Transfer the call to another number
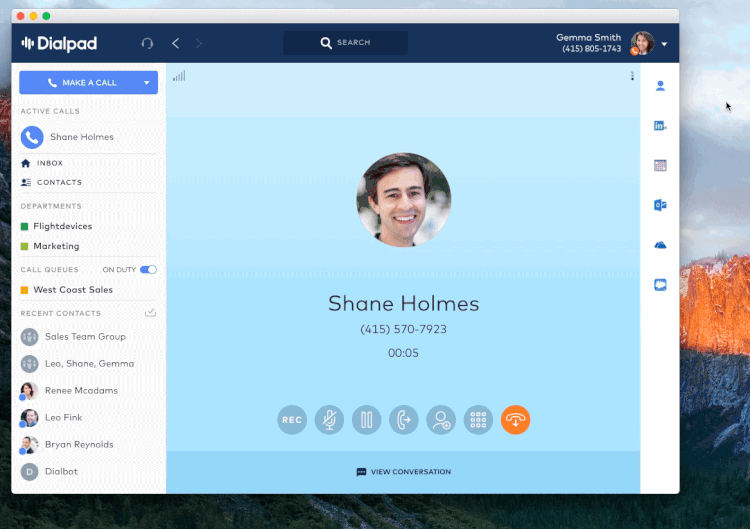Image resolution: width=750 pixels, height=529 pixels. coord(404,420)
